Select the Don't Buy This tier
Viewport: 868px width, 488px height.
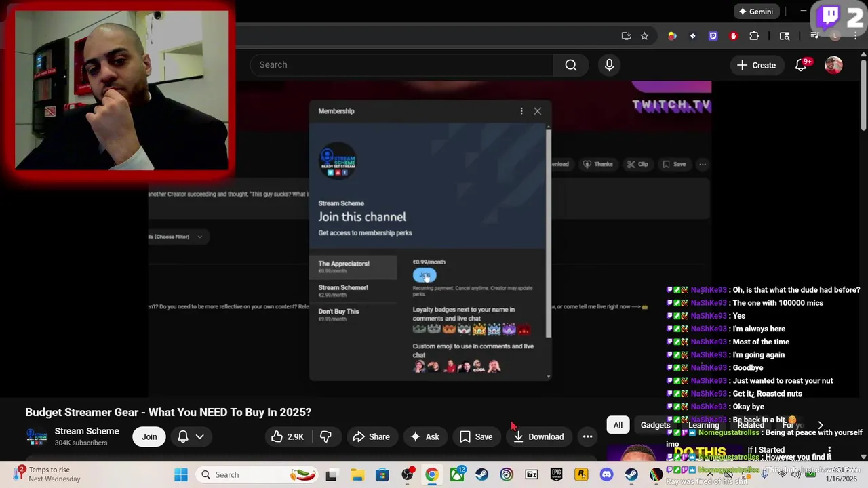pyautogui.click(x=353, y=314)
